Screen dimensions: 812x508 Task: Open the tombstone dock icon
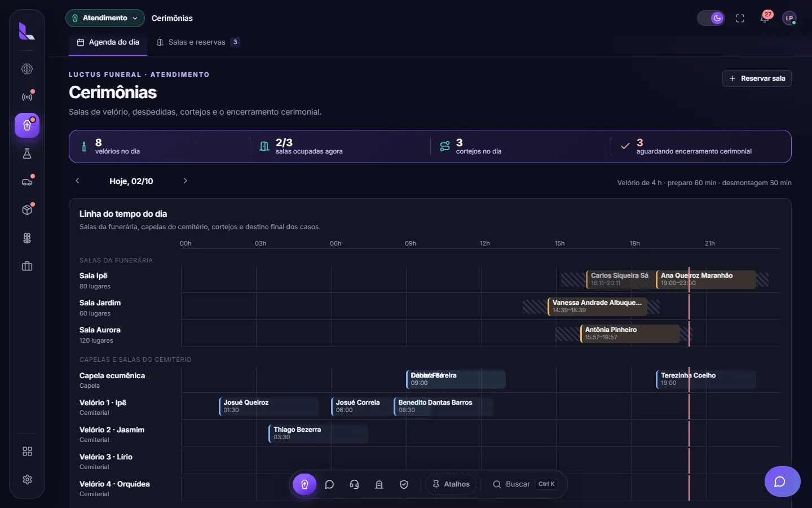coord(379,484)
